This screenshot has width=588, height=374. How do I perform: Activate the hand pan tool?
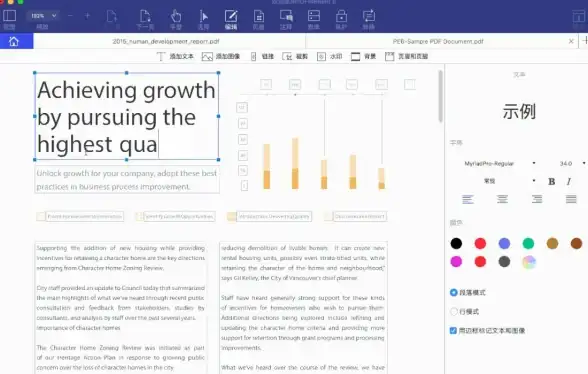coord(176,20)
